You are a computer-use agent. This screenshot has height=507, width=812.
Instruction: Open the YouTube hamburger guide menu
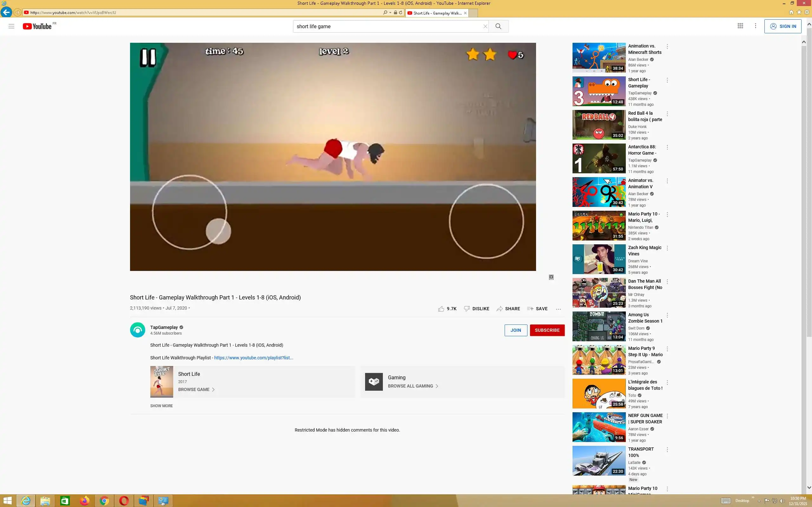(11, 26)
